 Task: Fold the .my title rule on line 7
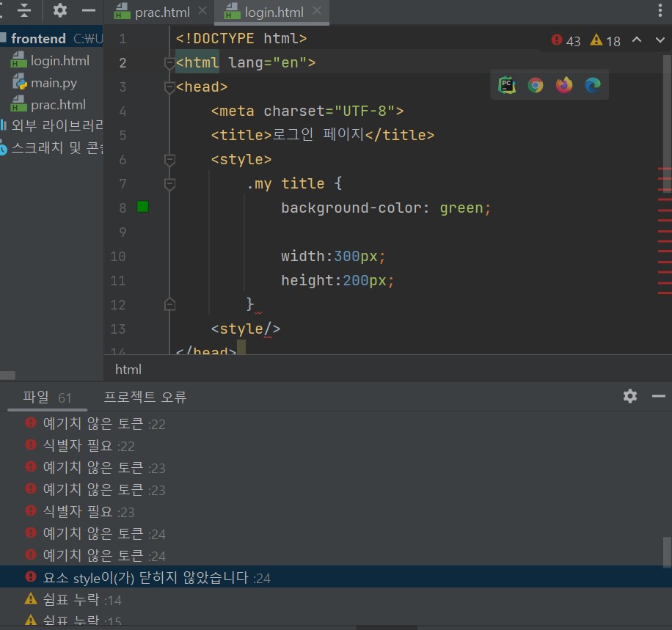tap(169, 184)
